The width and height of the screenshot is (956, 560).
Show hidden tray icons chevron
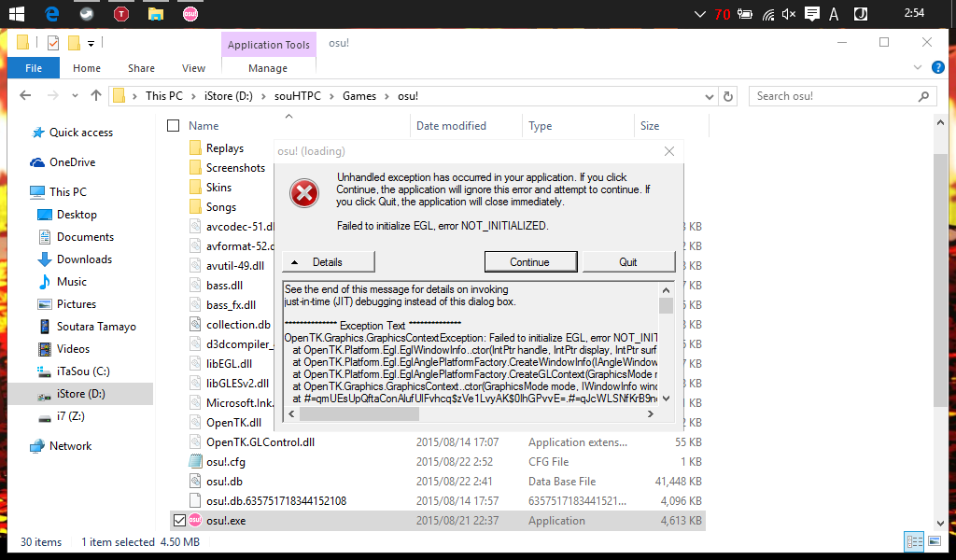click(x=700, y=14)
